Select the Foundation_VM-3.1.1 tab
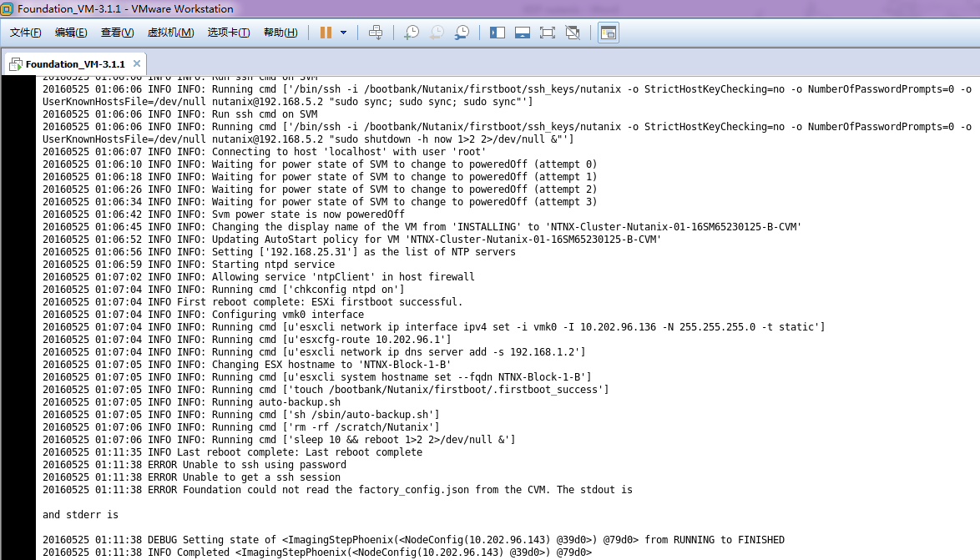The width and height of the screenshot is (980, 560). (x=75, y=63)
